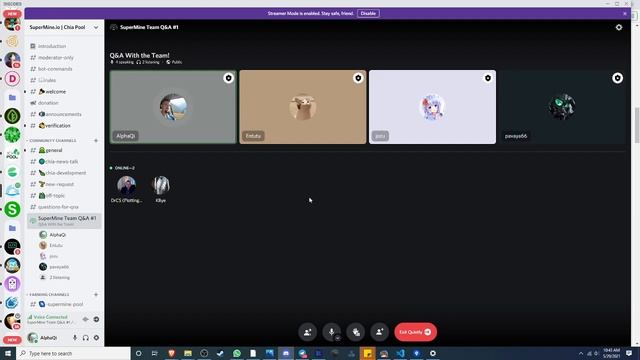The image size is (640, 360).
Task: Expand the lower server folder icon
Action: coord(12,228)
